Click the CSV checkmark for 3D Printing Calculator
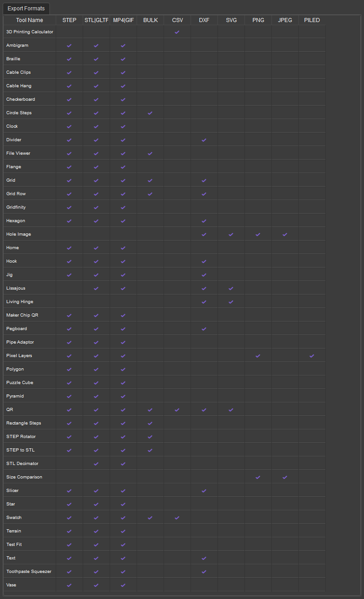 177,32
